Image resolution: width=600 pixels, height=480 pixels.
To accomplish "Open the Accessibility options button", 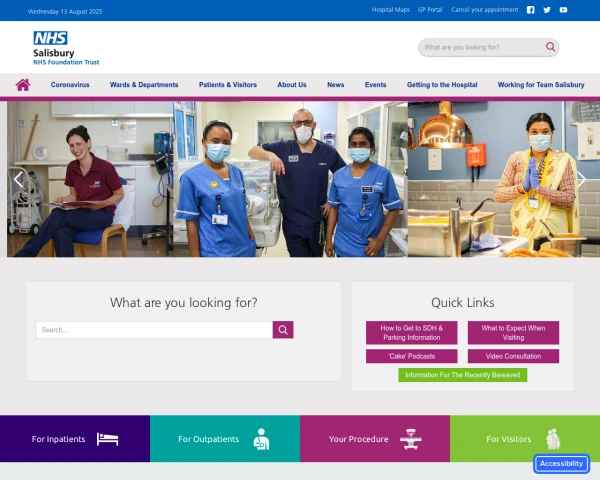I will 561,464.
